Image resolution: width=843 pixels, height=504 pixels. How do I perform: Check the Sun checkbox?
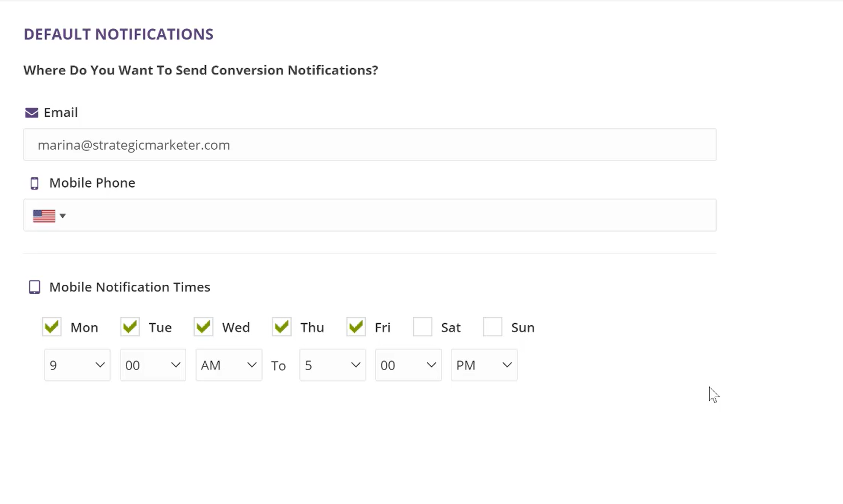point(492,327)
